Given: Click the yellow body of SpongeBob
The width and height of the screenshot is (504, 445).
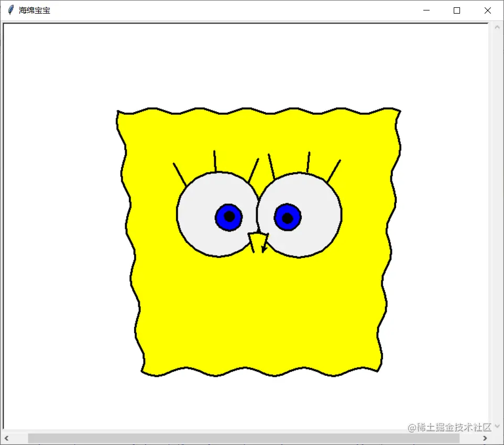Looking at the screenshot, I should pyautogui.click(x=257, y=314).
